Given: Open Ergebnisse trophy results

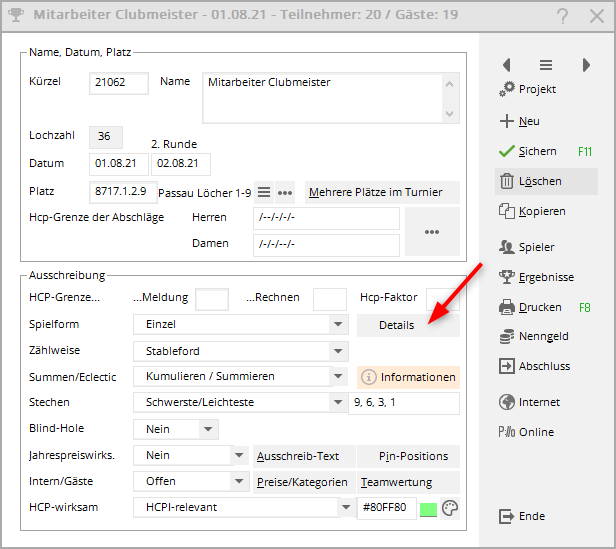Looking at the screenshot, I should (x=506, y=277).
